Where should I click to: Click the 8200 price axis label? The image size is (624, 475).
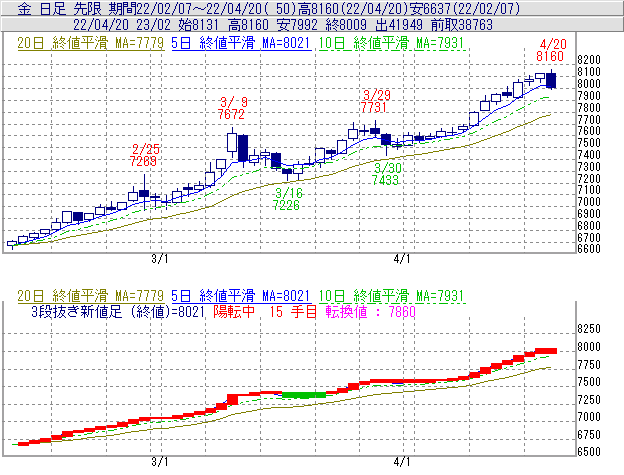point(589,60)
